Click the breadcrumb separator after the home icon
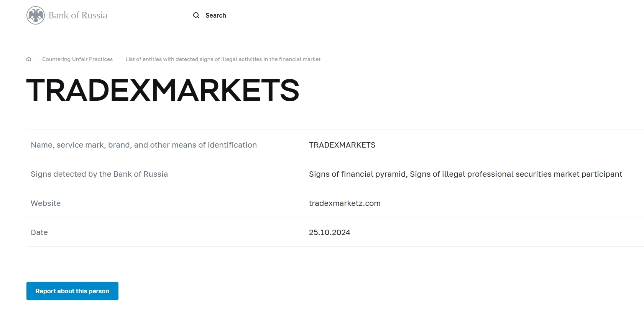This screenshot has height=309, width=644. 36,59
